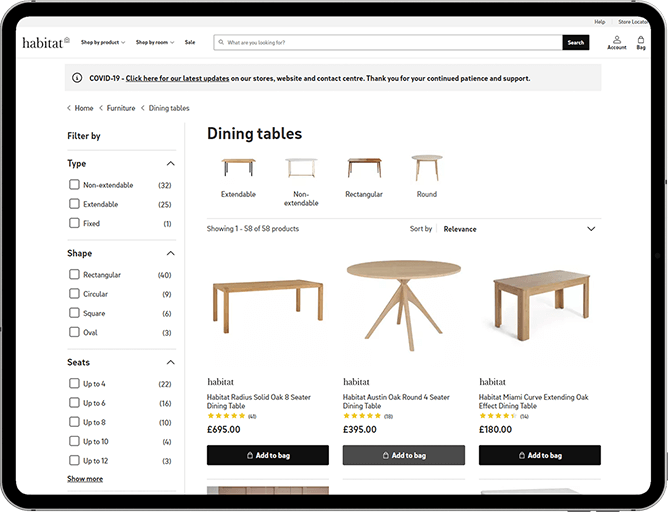Collapse the Type filter section
The image size is (668, 512).
(170, 164)
